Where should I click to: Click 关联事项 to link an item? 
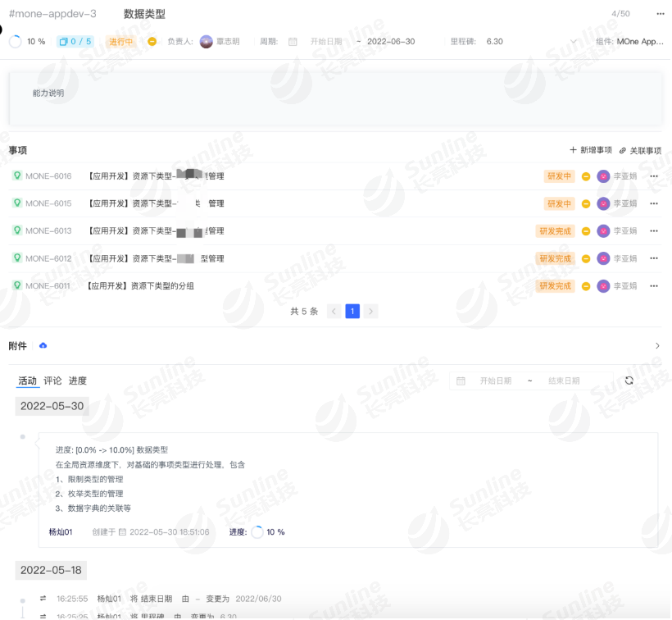640,151
